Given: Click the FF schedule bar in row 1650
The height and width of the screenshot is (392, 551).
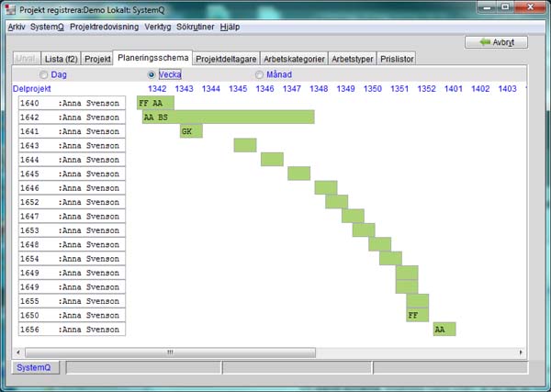Looking at the screenshot, I should tap(418, 315).
